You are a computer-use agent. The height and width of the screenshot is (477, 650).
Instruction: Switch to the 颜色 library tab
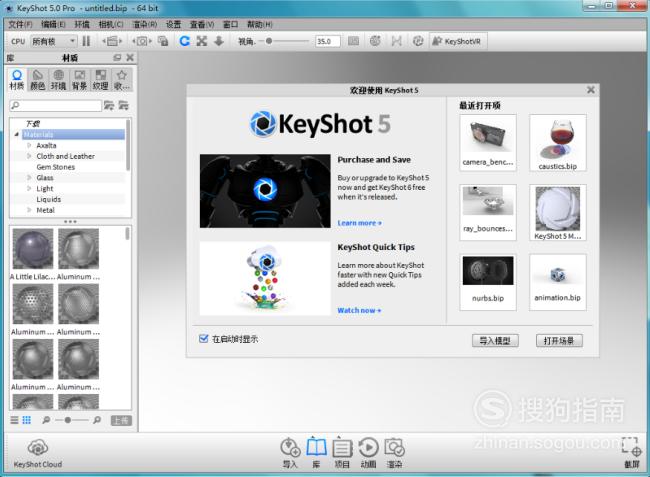click(x=38, y=80)
